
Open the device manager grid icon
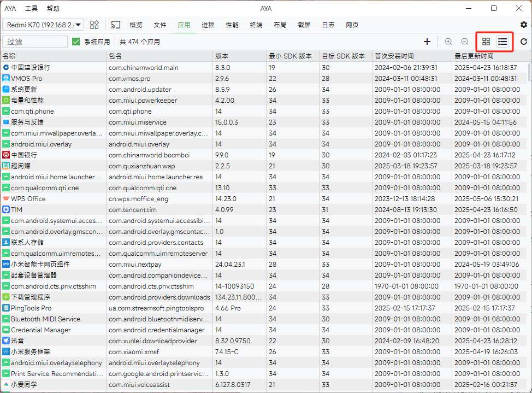click(94, 25)
